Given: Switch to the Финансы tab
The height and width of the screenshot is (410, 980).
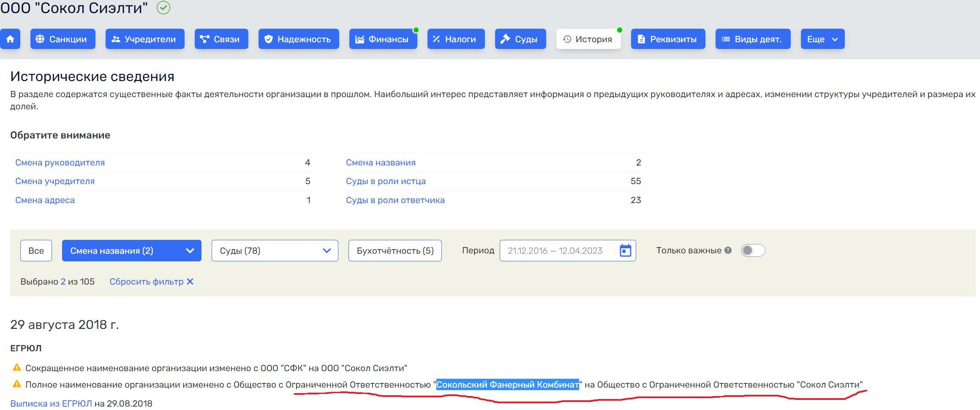Looking at the screenshot, I should tap(383, 39).
